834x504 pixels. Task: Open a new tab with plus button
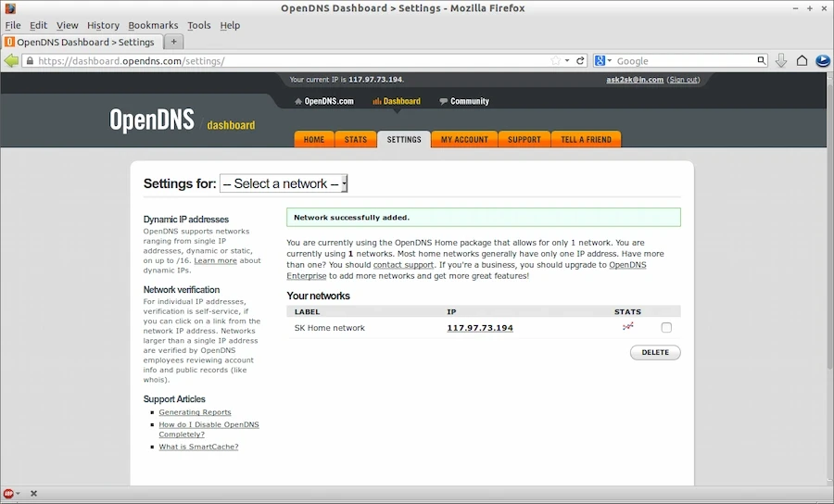[x=173, y=42]
